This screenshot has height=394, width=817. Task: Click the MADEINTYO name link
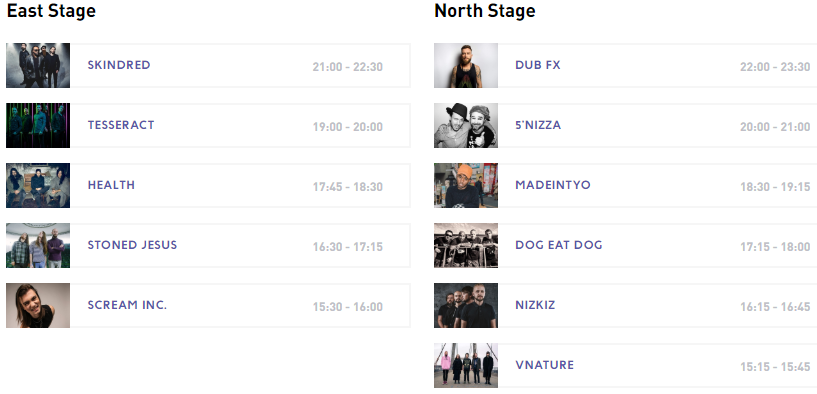553,185
